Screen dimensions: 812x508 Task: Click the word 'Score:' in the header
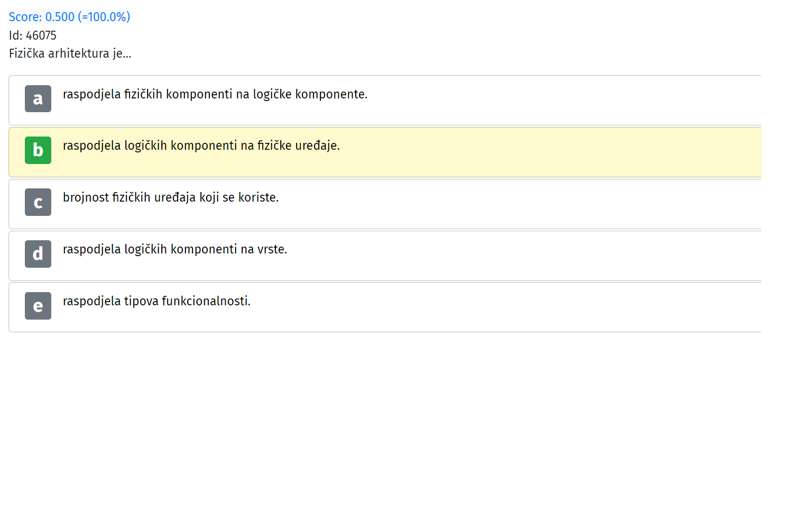[25, 17]
